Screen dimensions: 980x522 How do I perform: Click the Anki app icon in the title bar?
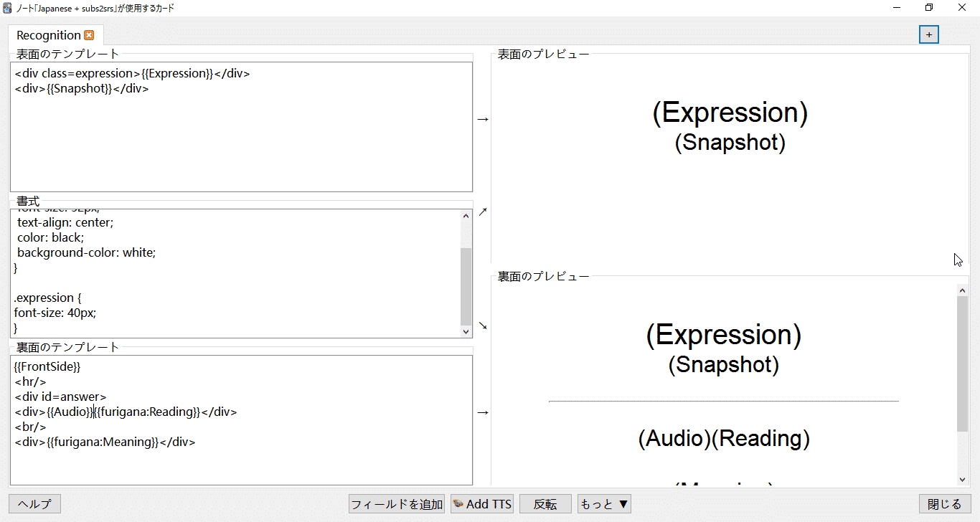point(7,8)
